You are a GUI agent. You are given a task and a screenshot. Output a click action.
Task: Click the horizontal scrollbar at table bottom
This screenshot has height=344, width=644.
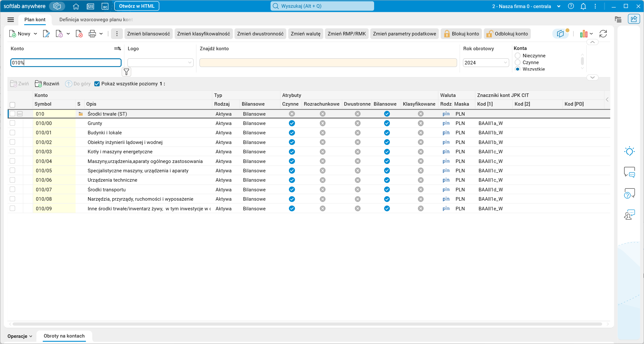(307, 324)
